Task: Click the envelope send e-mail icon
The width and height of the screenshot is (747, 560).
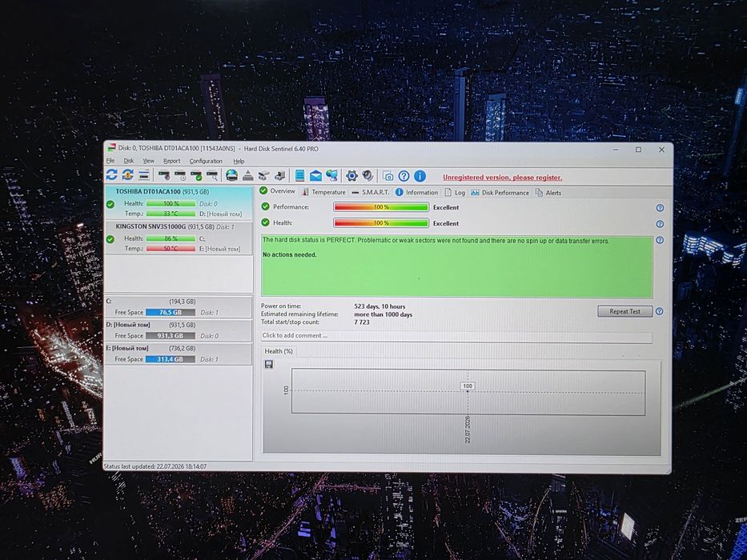Action: pyautogui.click(x=315, y=176)
